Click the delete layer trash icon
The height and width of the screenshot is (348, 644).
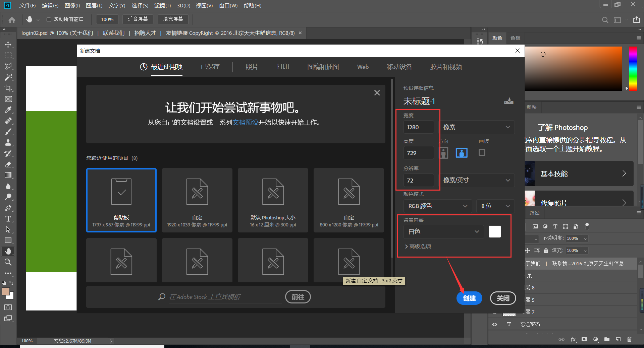coord(629,339)
